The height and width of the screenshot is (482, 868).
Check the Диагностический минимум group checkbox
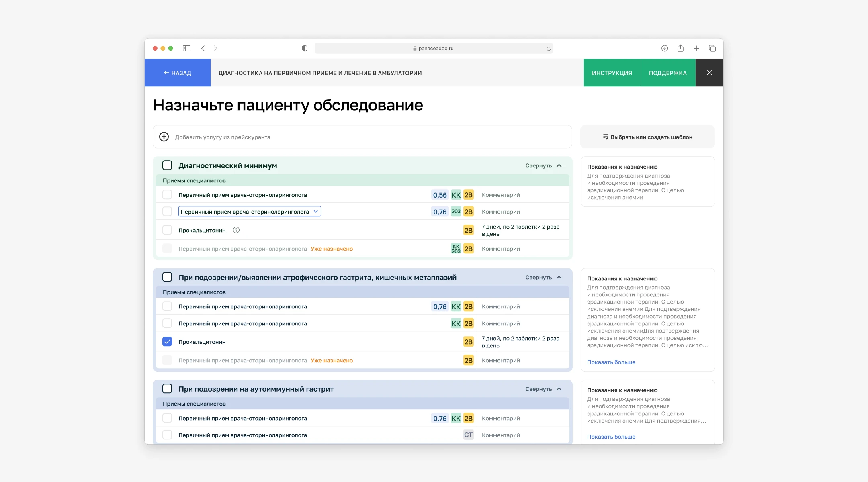point(167,165)
